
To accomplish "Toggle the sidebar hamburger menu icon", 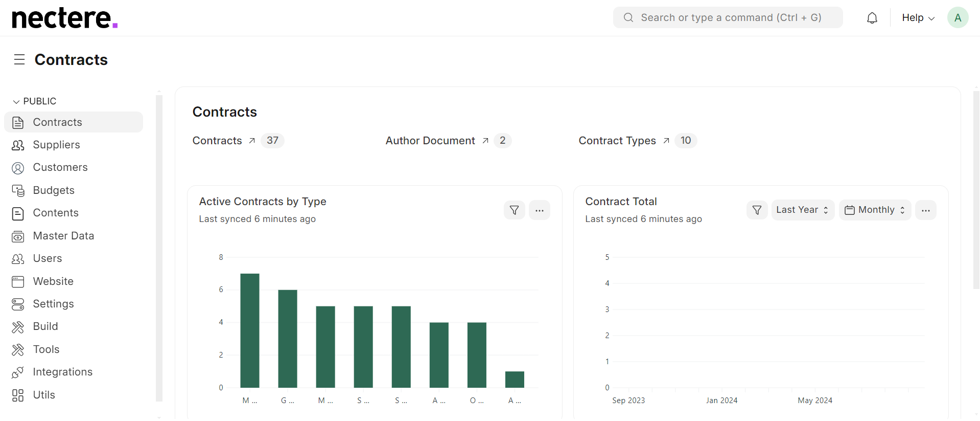I will click(19, 60).
